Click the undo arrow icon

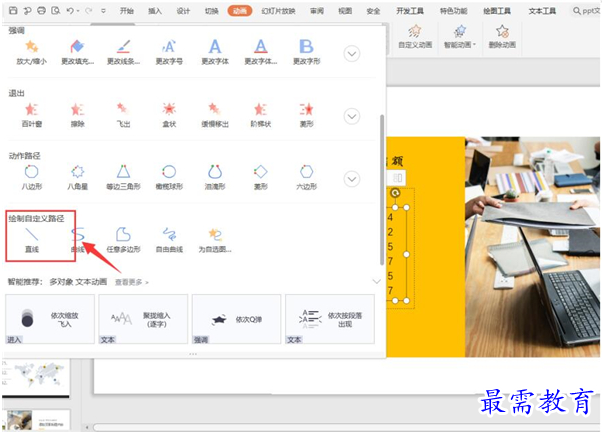coord(70,11)
